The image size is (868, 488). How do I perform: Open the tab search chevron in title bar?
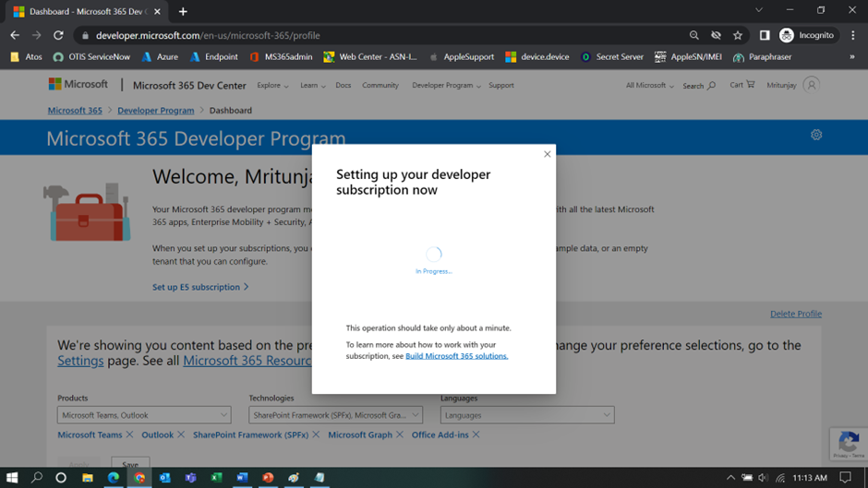pos(759,10)
